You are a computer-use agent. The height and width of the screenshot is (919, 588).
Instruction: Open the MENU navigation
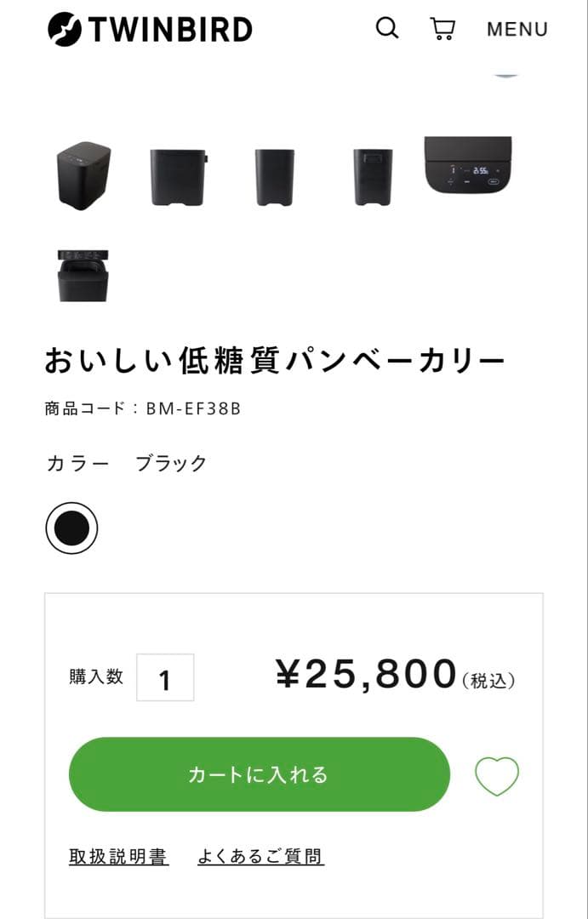pyautogui.click(x=517, y=30)
